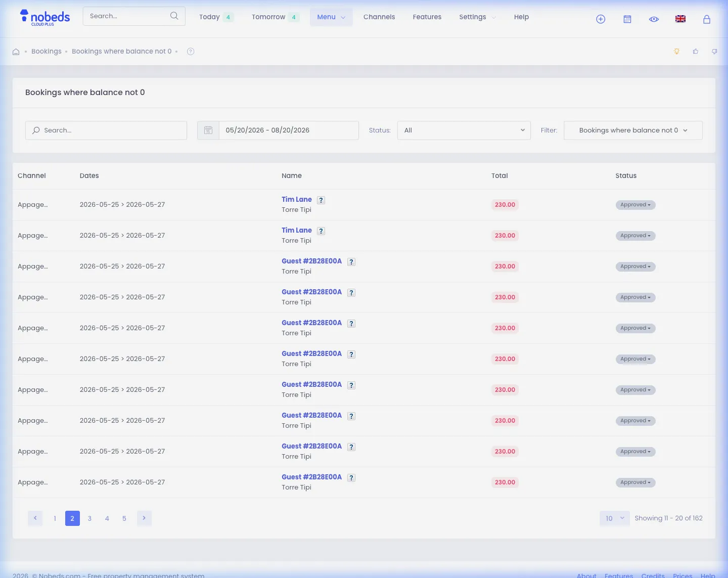Click About footer link
The image size is (728, 578).
[x=586, y=575]
